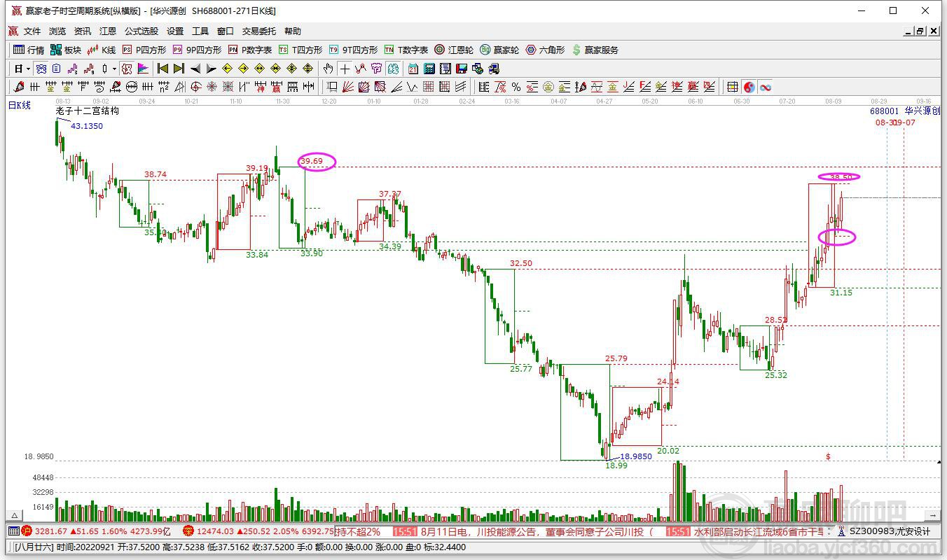Click the 日K线 chart label
The image size is (947, 560).
click(20, 105)
